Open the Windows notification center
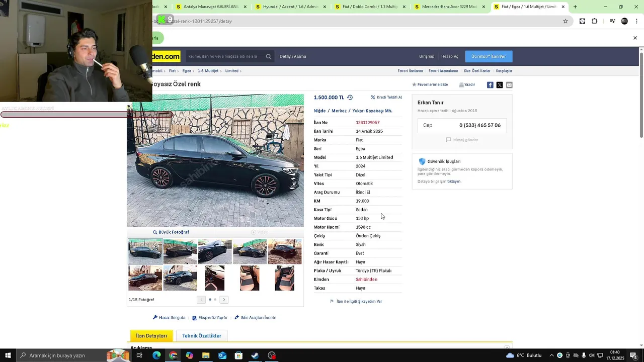 (633, 355)
